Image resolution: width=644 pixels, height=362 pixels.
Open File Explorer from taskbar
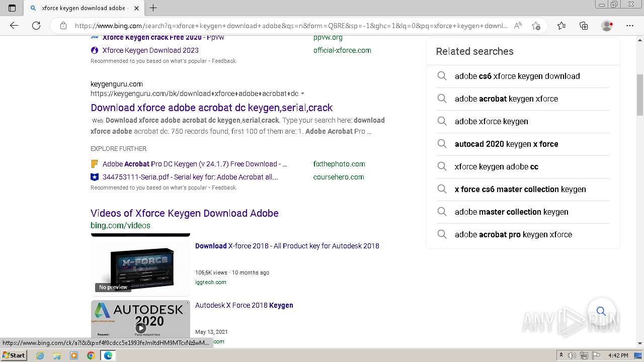tap(57, 355)
